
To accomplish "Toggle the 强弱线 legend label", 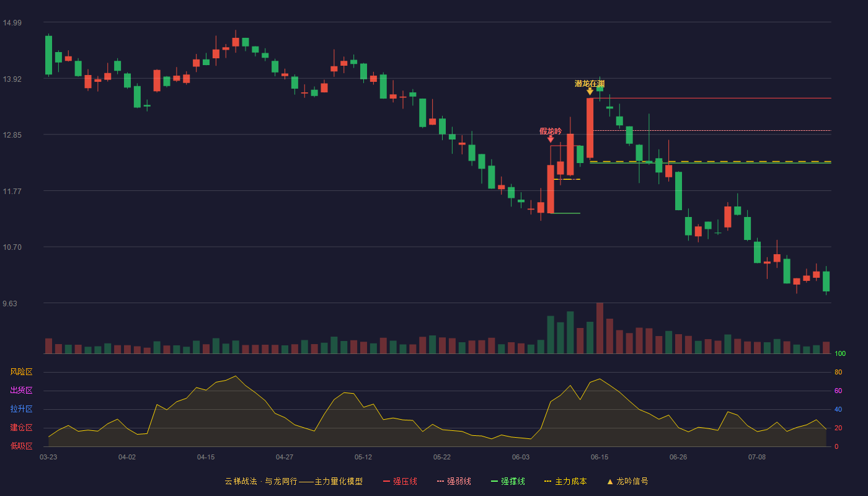I will pyautogui.click(x=459, y=481).
